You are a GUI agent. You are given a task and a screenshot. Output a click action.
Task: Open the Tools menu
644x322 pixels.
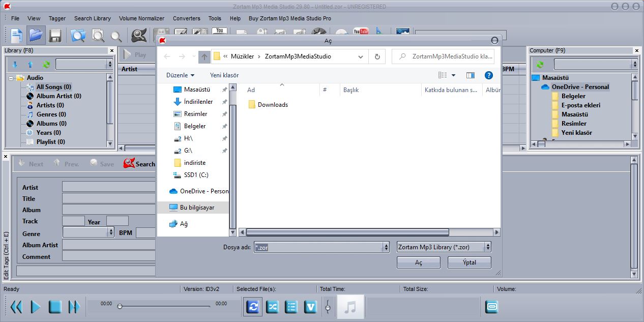(215, 18)
